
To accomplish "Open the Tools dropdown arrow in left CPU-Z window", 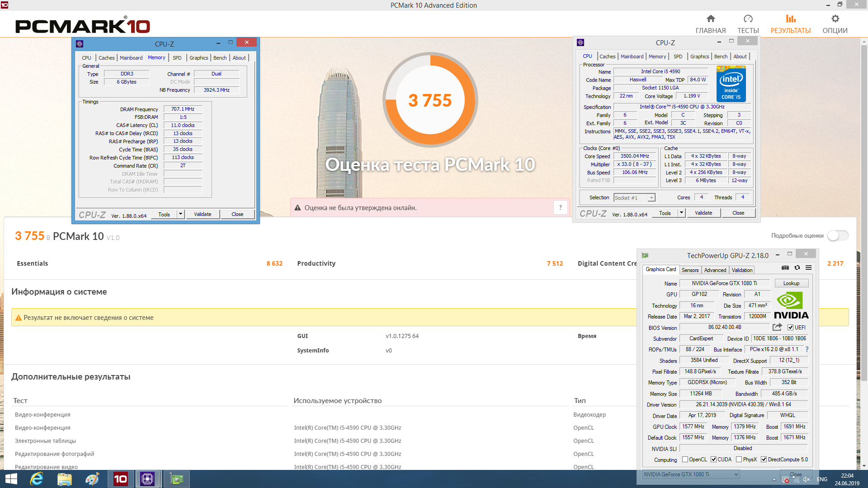I will click(180, 214).
